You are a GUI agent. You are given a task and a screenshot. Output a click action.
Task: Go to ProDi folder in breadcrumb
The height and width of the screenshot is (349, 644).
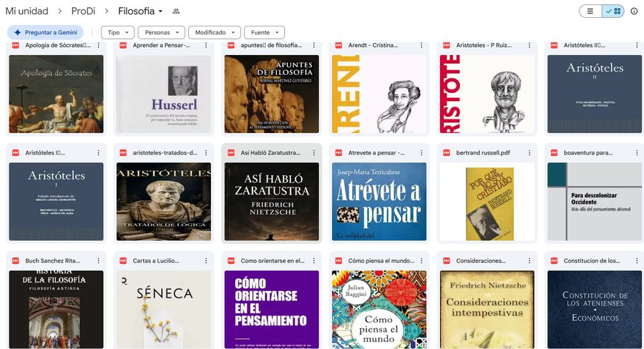(x=84, y=11)
